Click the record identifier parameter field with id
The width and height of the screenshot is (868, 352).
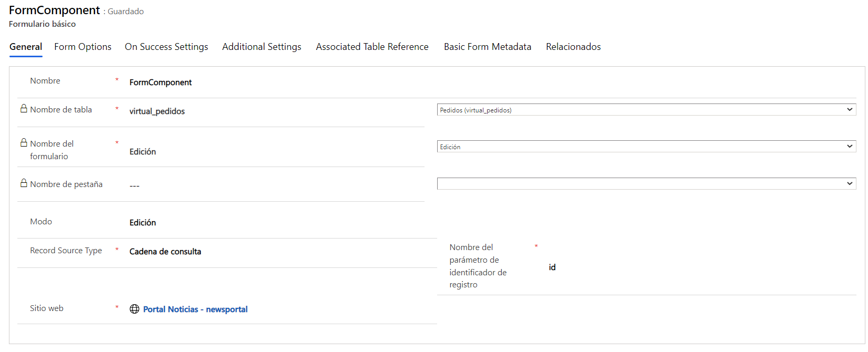(552, 267)
